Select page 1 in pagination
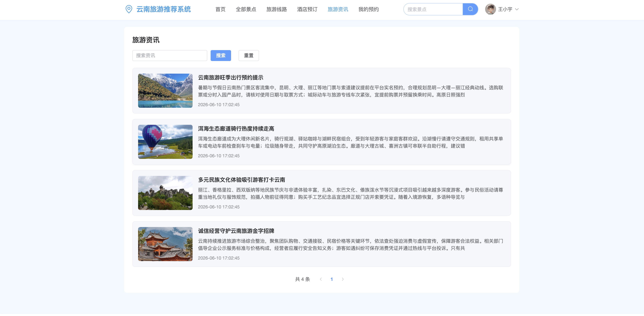Viewport: 644px width, 316px height. coord(332,279)
